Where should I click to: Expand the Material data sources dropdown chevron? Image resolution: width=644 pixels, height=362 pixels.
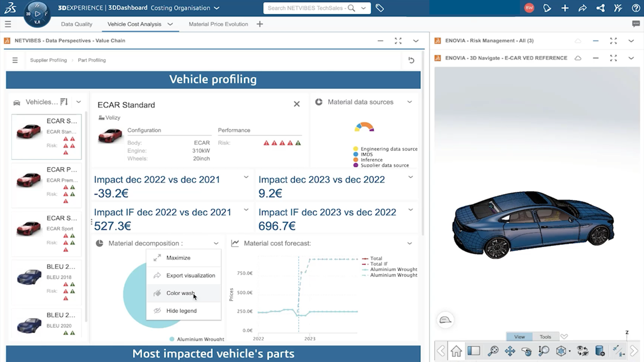[x=410, y=102]
